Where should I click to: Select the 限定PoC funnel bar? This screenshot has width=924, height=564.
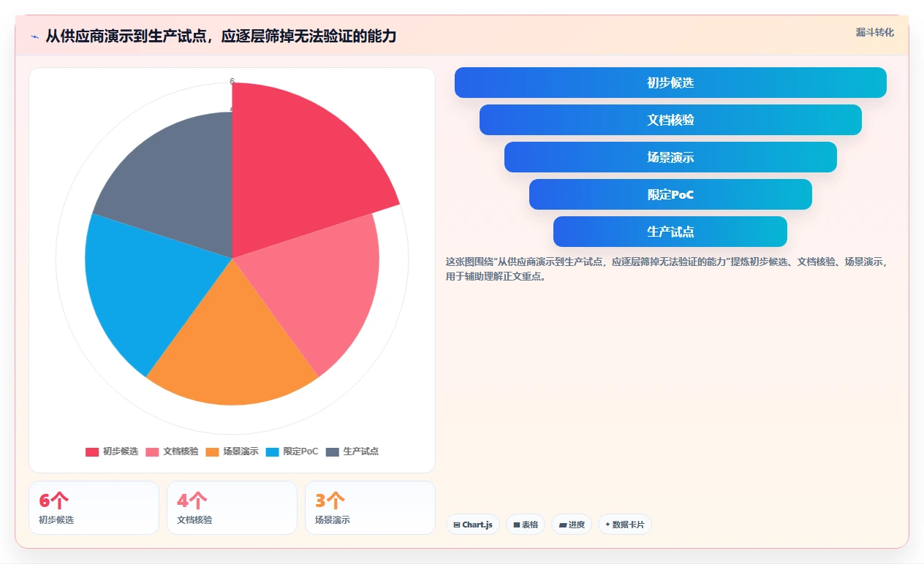pos(670,194)
